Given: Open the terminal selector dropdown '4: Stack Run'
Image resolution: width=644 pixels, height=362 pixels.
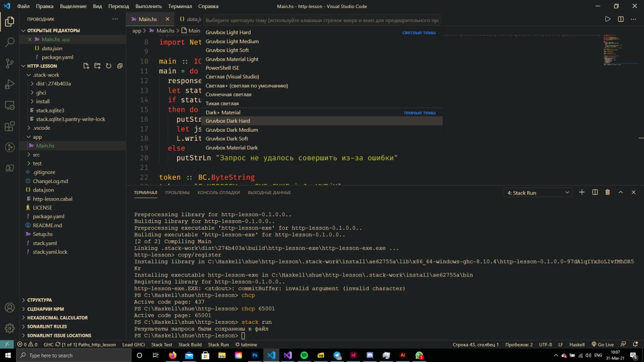Looking at the screenshot, I should coord(538,193).
